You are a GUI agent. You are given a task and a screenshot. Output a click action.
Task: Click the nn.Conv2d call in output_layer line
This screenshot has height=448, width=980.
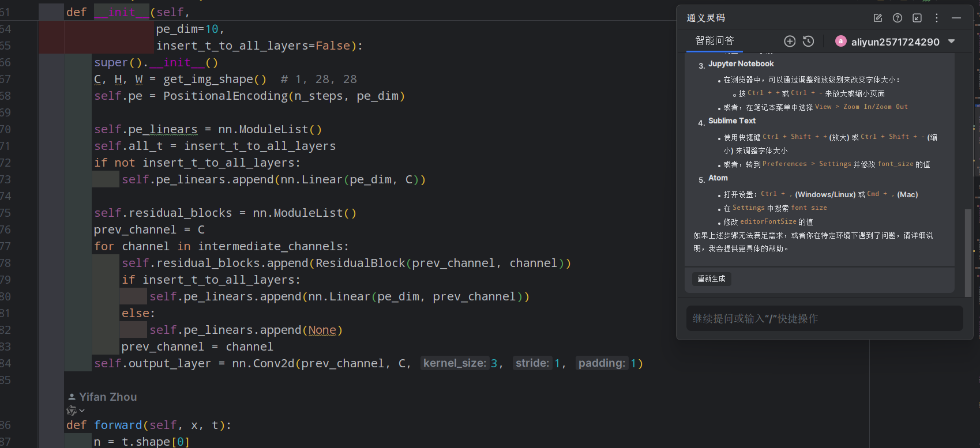pyautogui.click(x=263, y=363)
